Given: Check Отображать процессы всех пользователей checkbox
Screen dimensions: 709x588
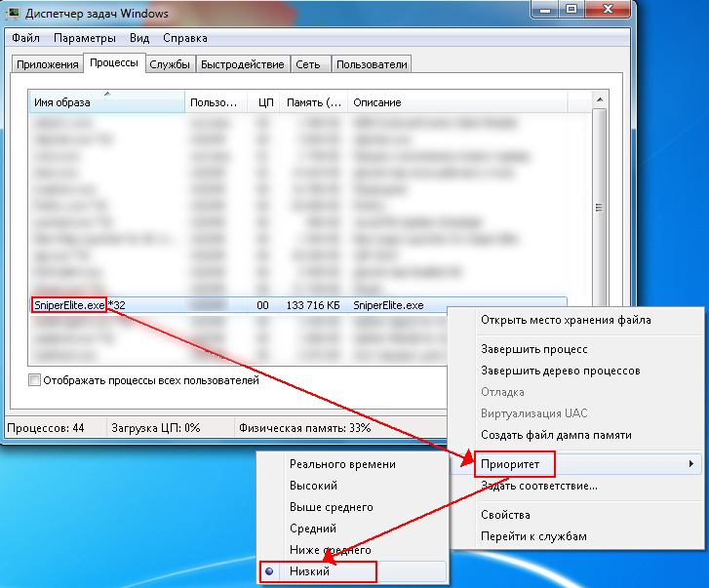Looking at the screenshot, I should click(36, 380).
